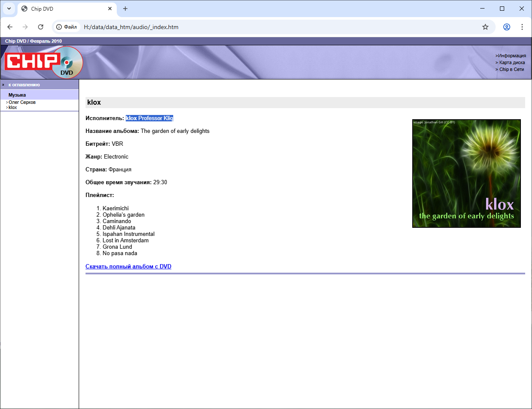
Task: Click the track Grona Lund
Action: [117, 247]
